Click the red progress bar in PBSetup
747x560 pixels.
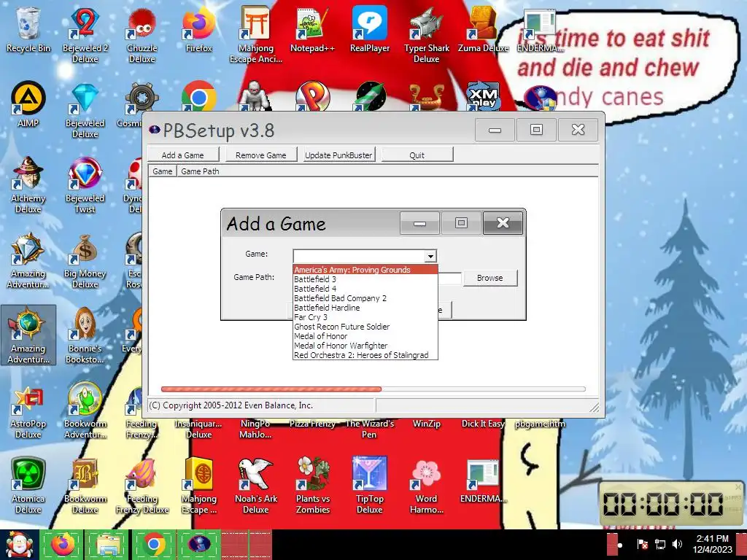click(271, 389)
